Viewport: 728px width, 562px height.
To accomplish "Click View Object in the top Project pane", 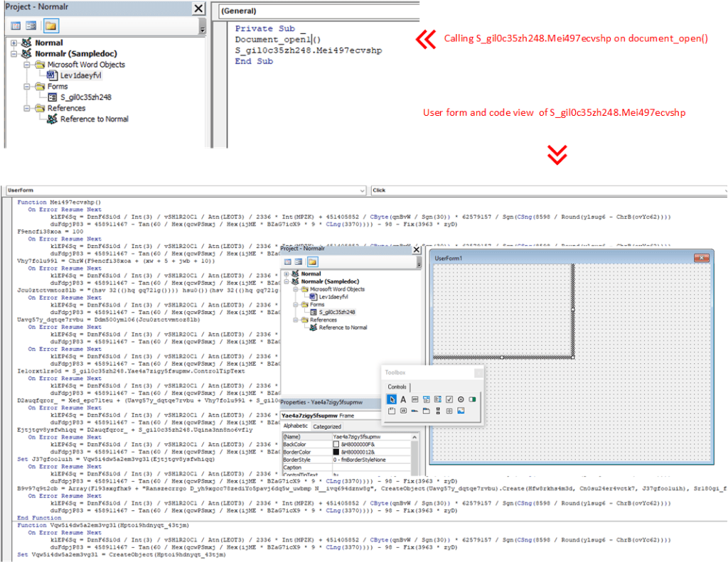I will coord(31,26).
